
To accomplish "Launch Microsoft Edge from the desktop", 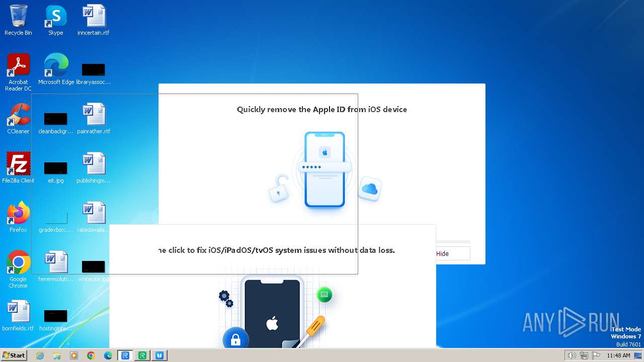I will 56,69.
